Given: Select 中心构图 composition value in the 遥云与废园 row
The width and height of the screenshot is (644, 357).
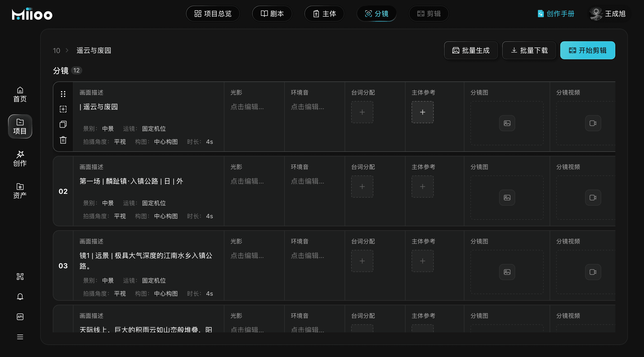Looking at the screenshot, I should point(166,142).
